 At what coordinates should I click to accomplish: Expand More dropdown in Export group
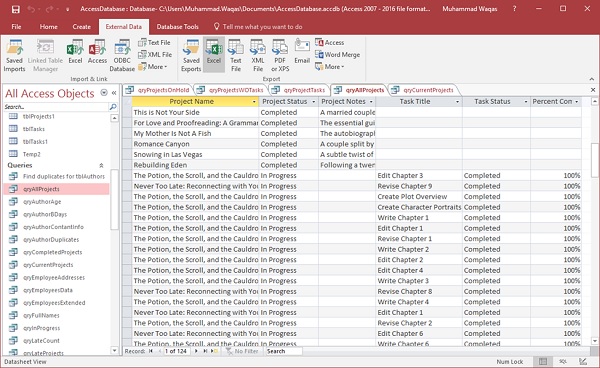click(330, 67)
